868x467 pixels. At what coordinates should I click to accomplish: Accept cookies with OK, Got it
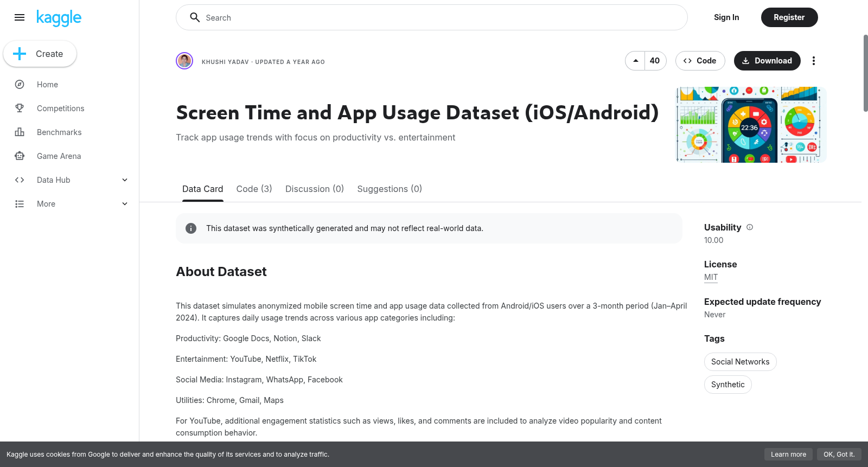click(x=839, y=455)
